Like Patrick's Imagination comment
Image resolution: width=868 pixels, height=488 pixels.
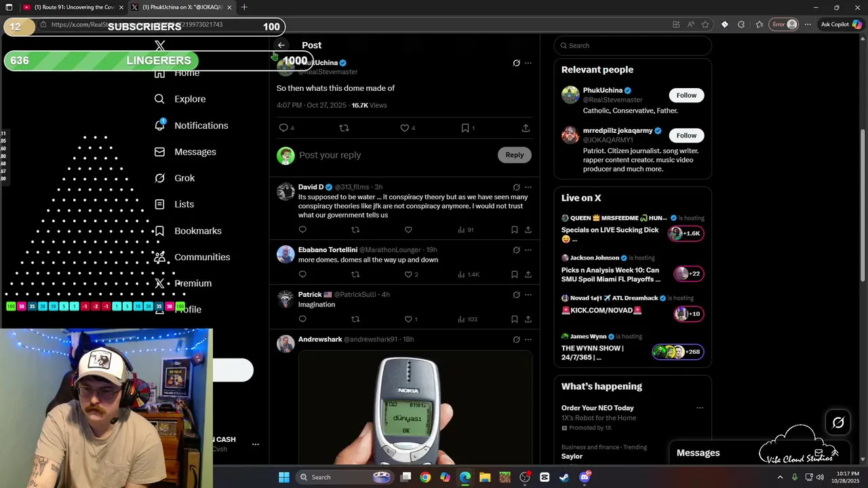408,319
